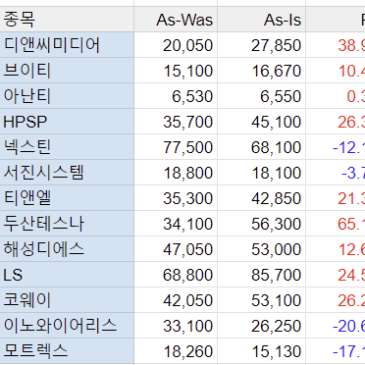Select the red percentage cell in LS row

coord(335,275)
